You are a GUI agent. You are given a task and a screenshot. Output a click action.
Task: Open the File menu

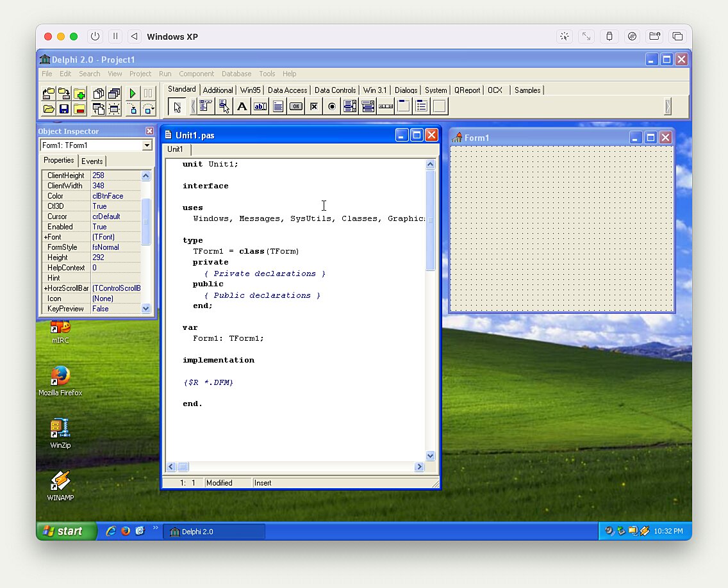point(47,74)
